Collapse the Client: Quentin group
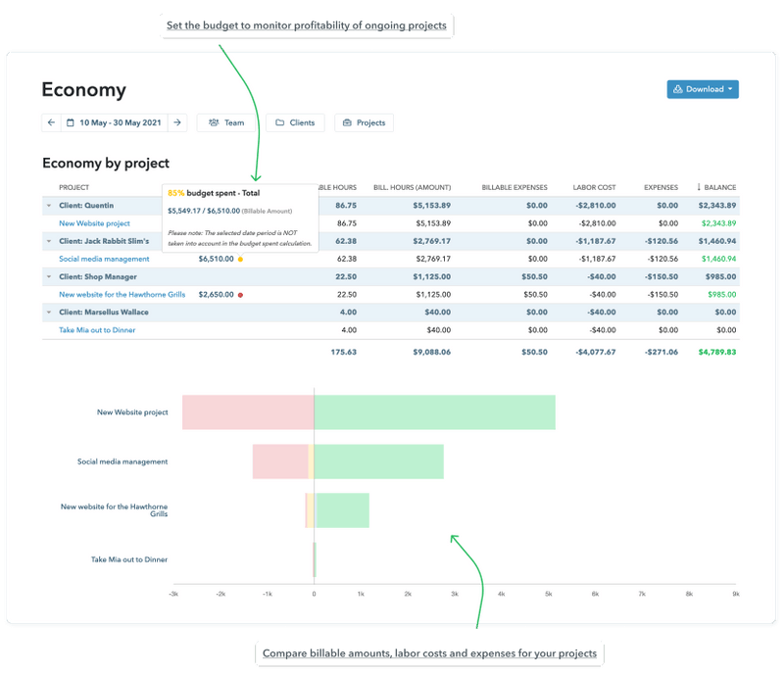The image size is (784, 675). pyautogui.click(x=49, y=206)
